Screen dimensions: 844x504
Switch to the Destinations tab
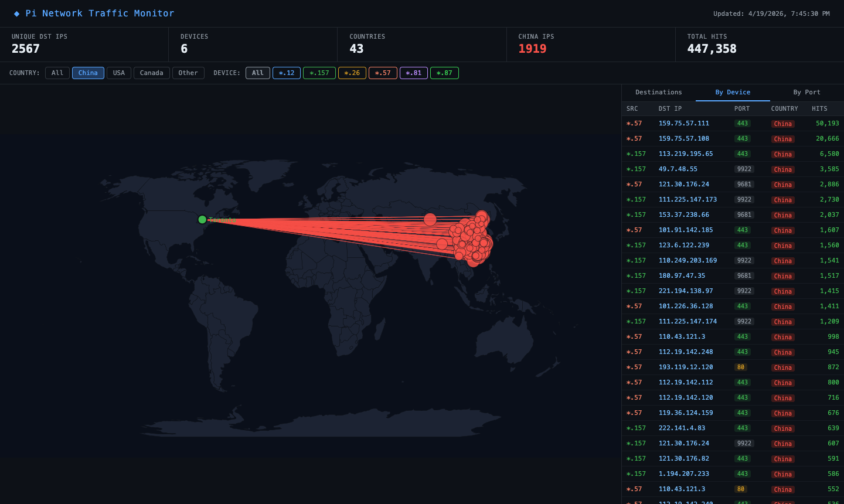click(x=659, y=93)
